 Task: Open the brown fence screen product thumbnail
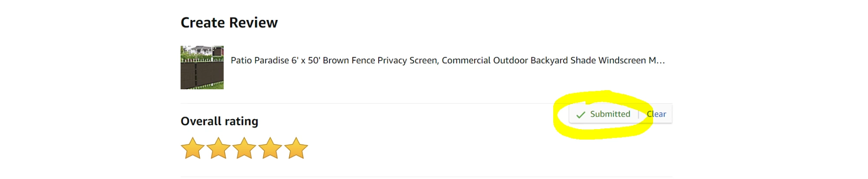(x=202, y=68)
